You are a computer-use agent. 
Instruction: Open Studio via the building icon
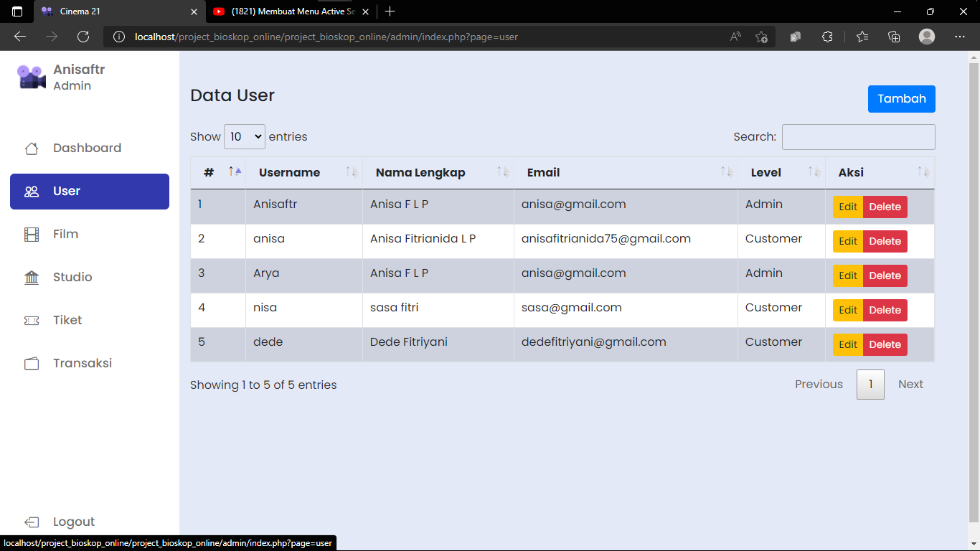click(32, 277)
